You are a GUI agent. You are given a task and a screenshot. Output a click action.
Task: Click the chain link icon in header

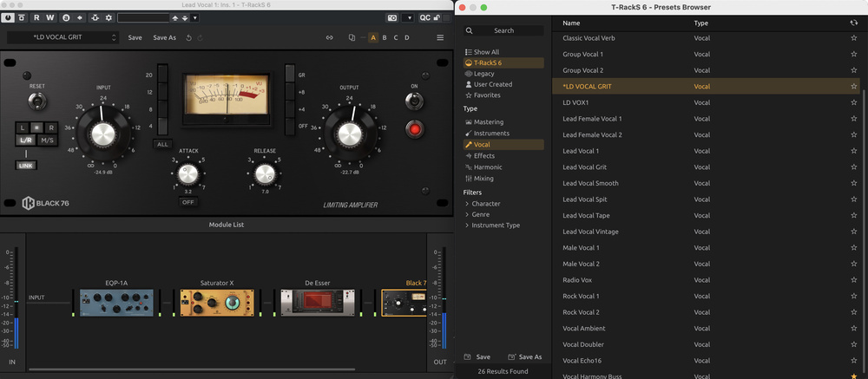pos(329,37)
